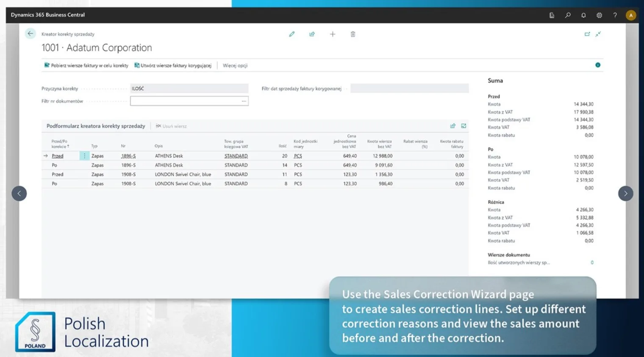Click the Usuń wiersz button
Viewport: 644px width, 357px height.
[x=171, y=126]
